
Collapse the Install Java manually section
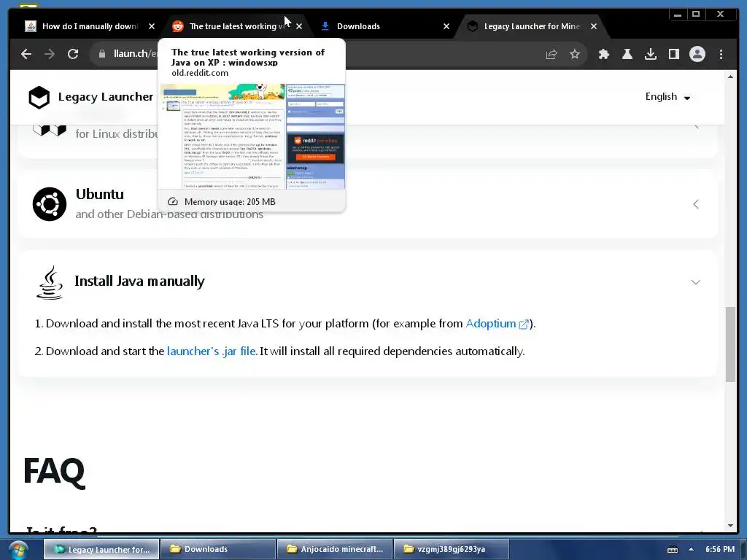click(x=695, y=282)
